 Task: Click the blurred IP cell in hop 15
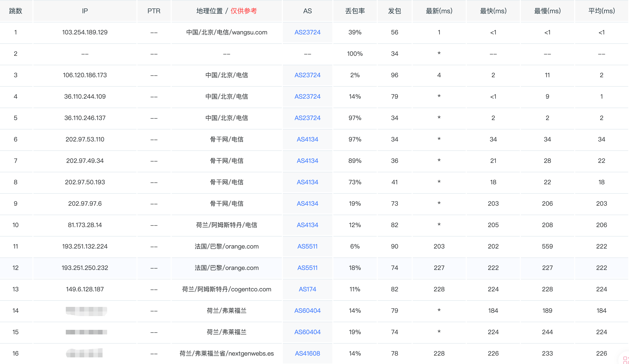pos(86,332)
